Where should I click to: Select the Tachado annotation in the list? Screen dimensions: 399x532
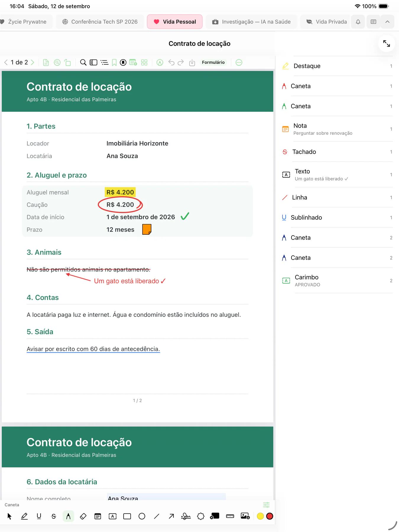[337, 152]
